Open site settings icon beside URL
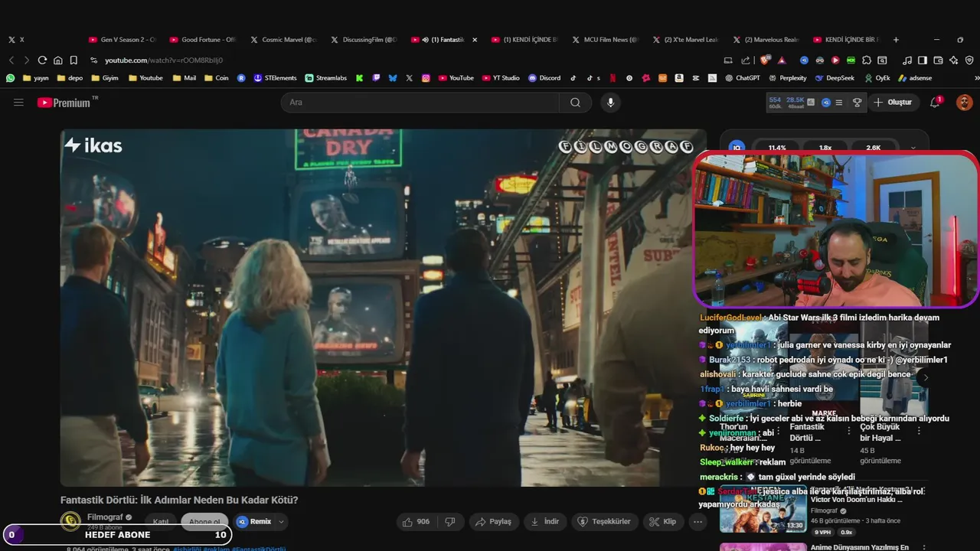This screenshot has width=980, height=551. click(93, 60)
